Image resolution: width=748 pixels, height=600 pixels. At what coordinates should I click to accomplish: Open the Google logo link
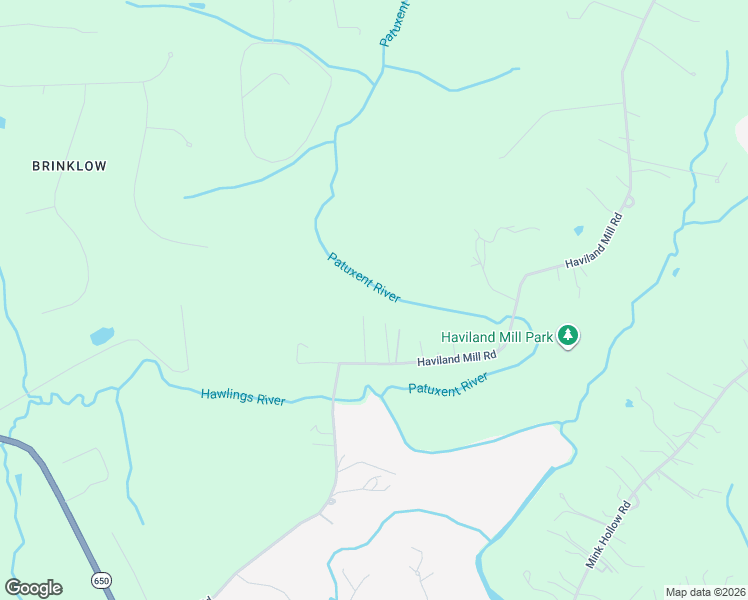(x=33, y=588)
